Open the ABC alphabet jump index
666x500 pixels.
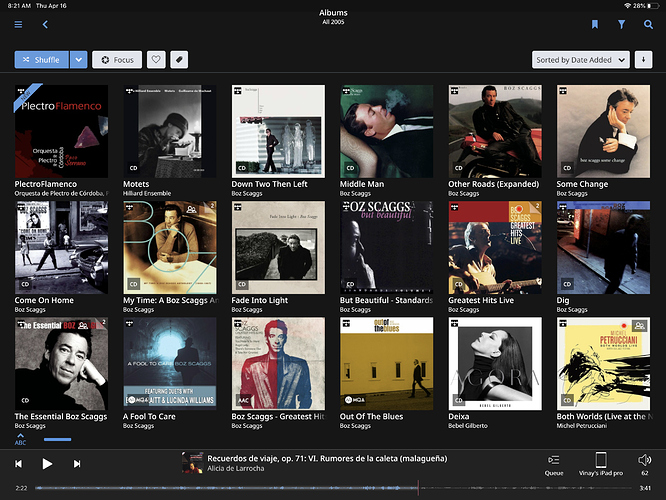pos(20,439)
